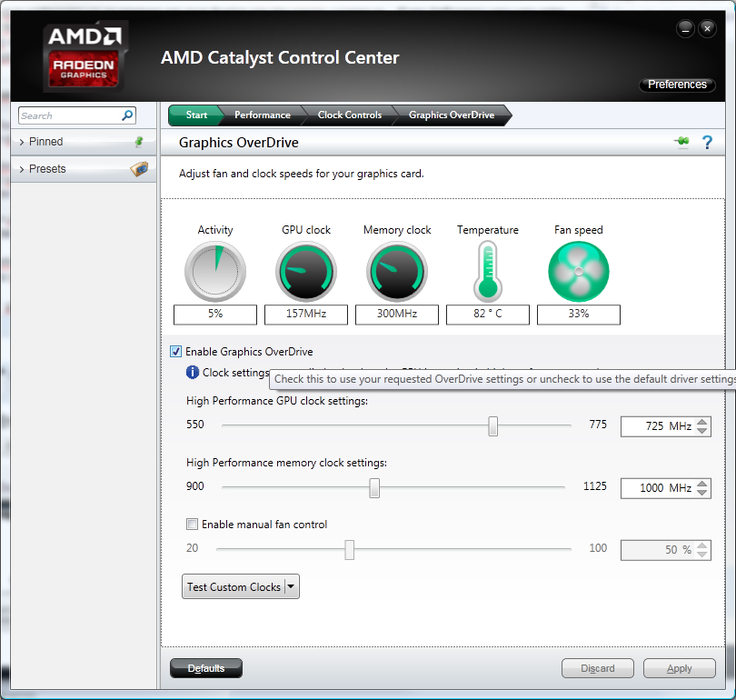Viewport: 736px width, 700px height.
Task: Click 'High Performance GPU clock settings:' label
Action: click(x=277, y=401)
